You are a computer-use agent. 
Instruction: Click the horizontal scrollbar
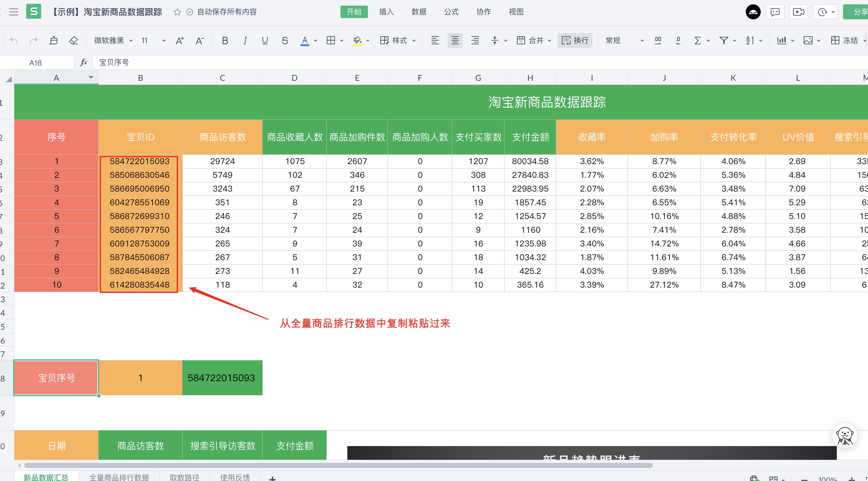click(x=338, y=465)
